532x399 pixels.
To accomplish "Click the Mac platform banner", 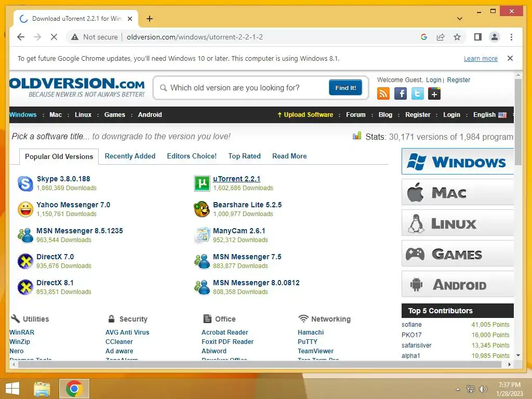I will tap(457, 192).
